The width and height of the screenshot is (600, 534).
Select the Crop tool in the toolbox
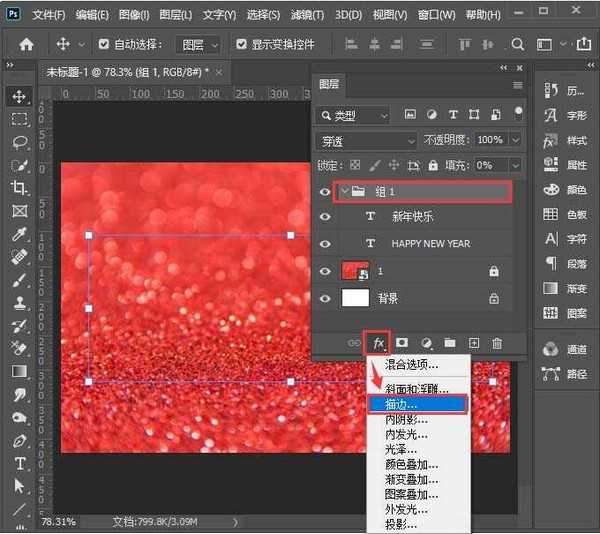click(x=19, y=188)
